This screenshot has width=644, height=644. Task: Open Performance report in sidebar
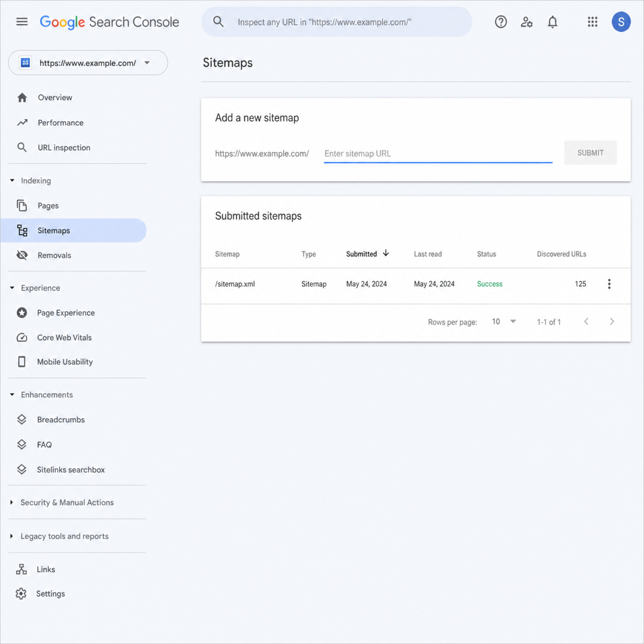[60, 123]
